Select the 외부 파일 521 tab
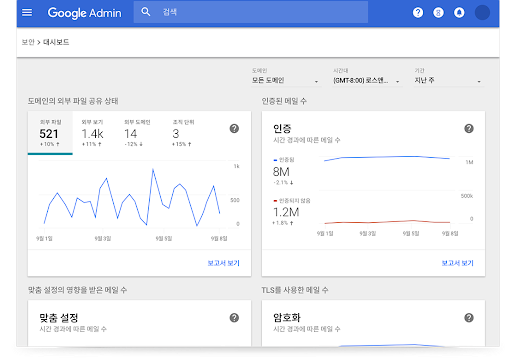This screenshot has height=362, width=512. coord(50,133)
